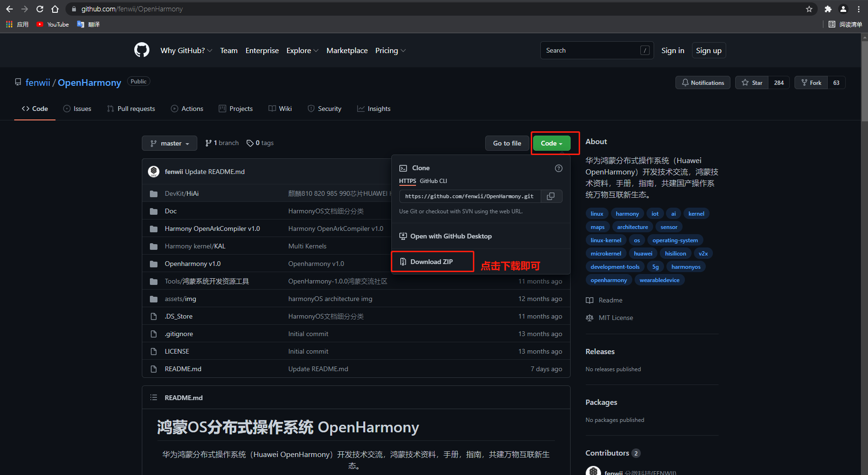Click the 0 tags link

pyautogui.click(x=260, y=143)
